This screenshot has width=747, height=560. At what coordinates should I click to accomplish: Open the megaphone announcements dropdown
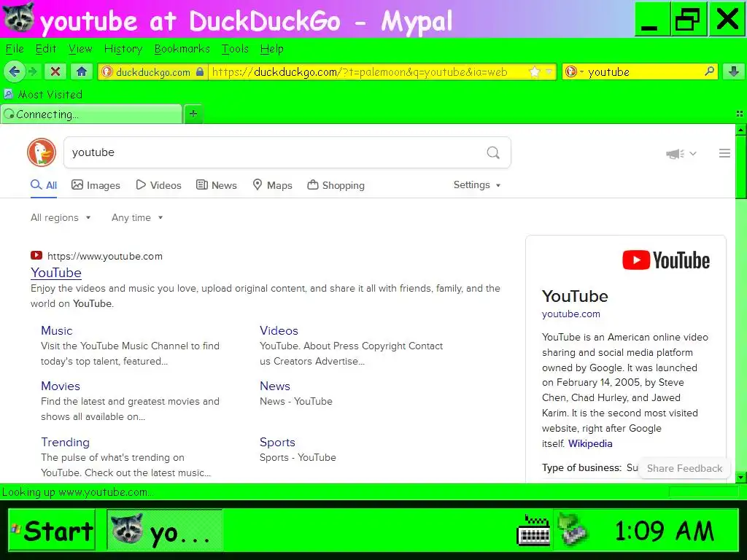pos(681,153)
